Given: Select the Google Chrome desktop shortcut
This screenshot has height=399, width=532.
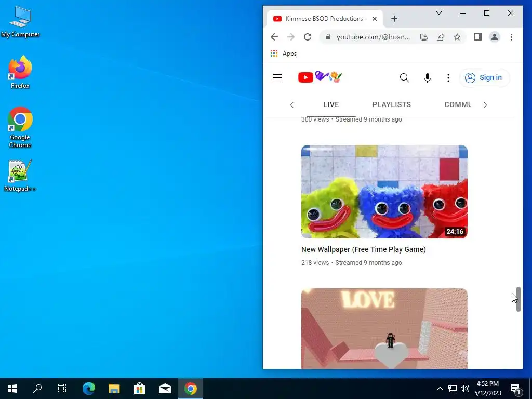Looking at the screenshot, I should pyautogui.click(x=20, y=127).
